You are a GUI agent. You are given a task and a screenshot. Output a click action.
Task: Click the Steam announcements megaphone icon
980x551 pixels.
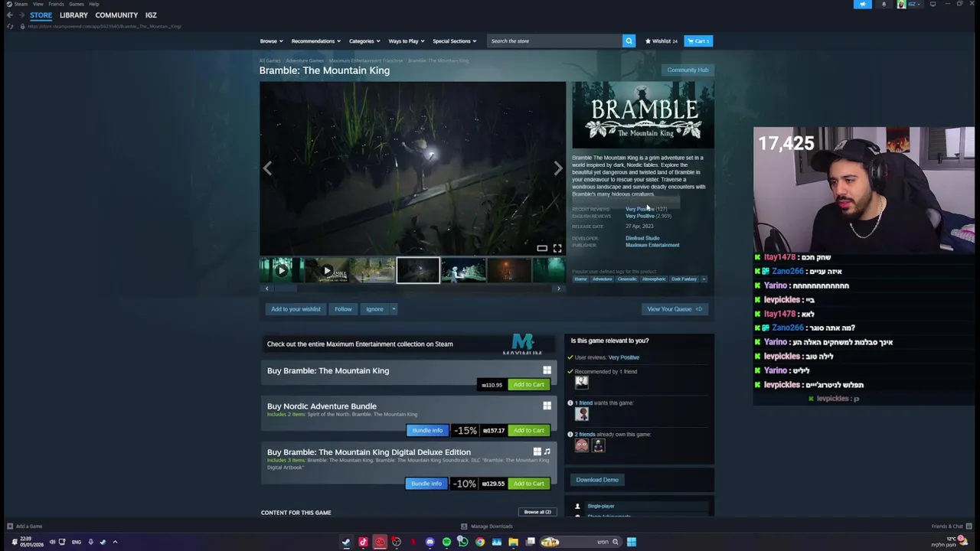862,4
